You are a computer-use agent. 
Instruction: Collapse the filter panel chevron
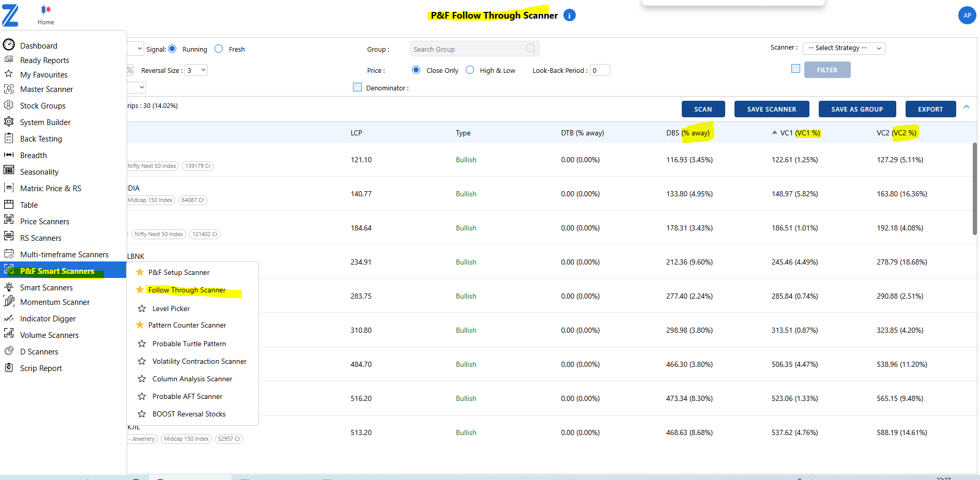pos(967,107)
